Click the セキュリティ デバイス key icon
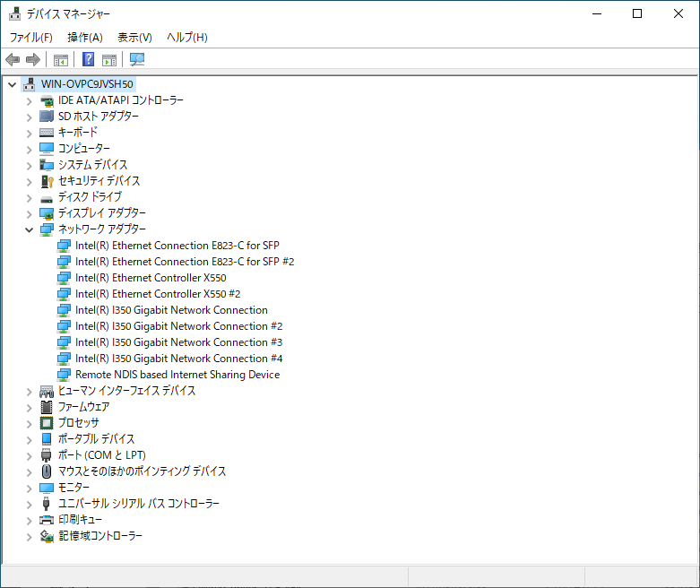This screenshot has height=588, width=700. 47,181
